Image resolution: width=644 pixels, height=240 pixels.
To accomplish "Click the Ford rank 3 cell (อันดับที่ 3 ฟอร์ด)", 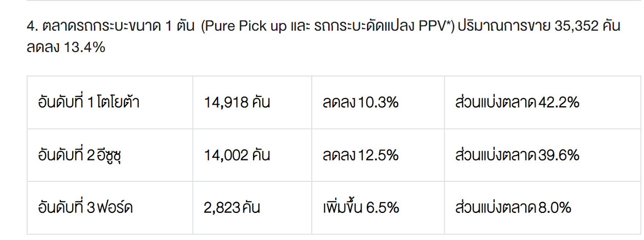I will [x=86, y=208].
